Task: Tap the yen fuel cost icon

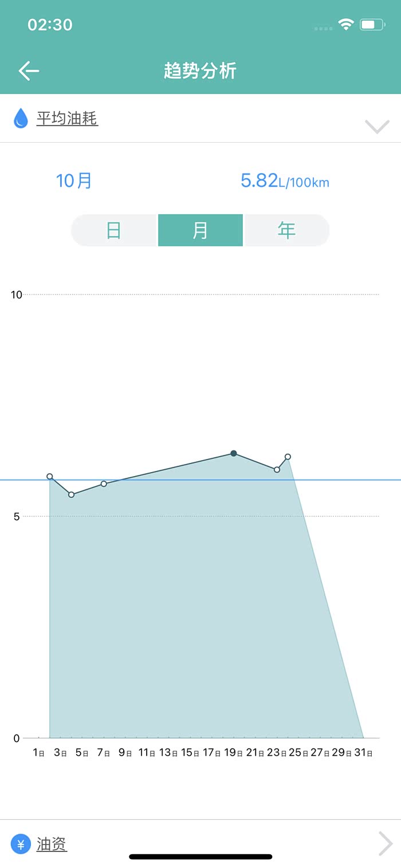Action: 21,844
